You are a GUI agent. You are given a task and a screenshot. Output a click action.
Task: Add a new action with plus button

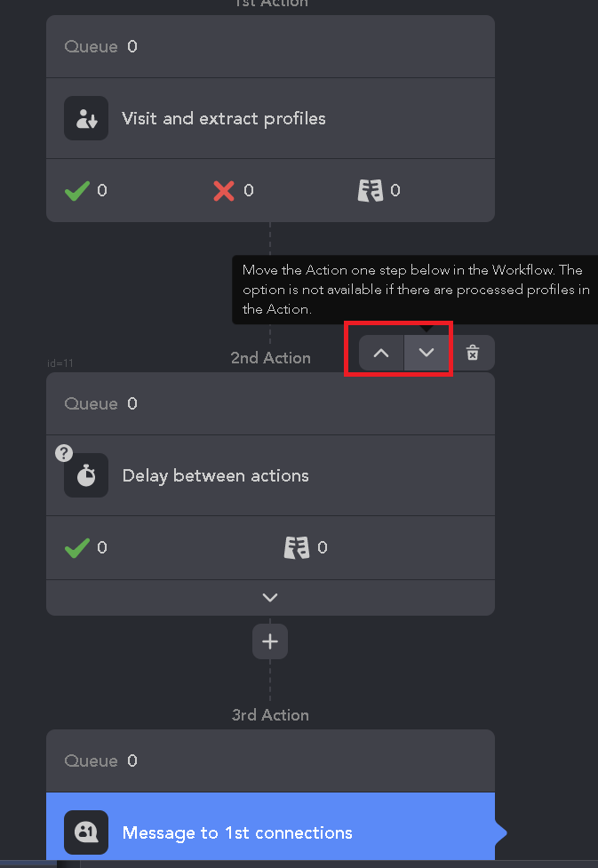pos(270,641)
